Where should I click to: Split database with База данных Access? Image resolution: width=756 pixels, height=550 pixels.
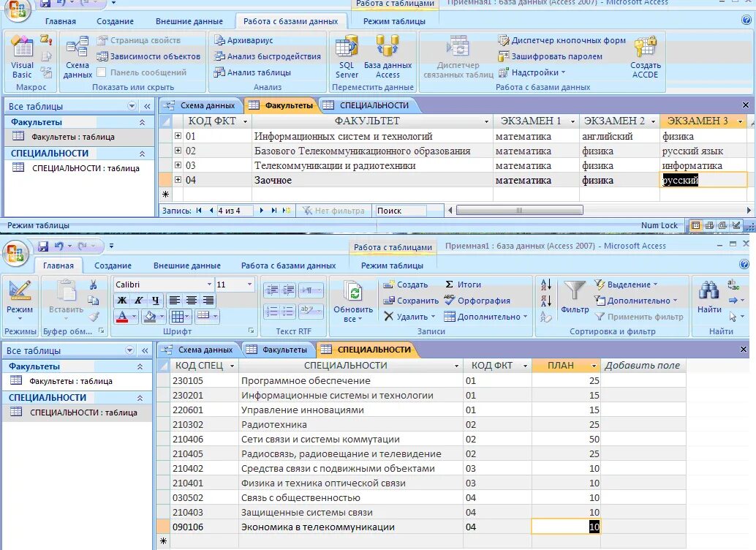(388, 57)
